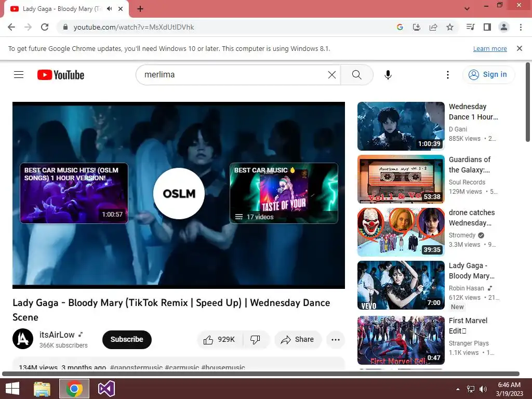This screenshot has height=399, width=532.
Task: Mute tab via speaker icon
Action: [109, 9]
